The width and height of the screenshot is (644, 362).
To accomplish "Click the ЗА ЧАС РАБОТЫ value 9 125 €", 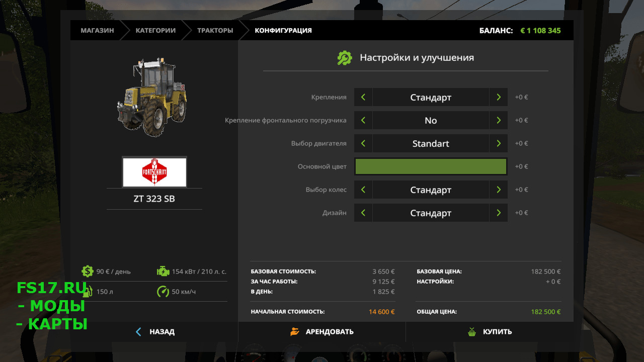I will 384,282.
